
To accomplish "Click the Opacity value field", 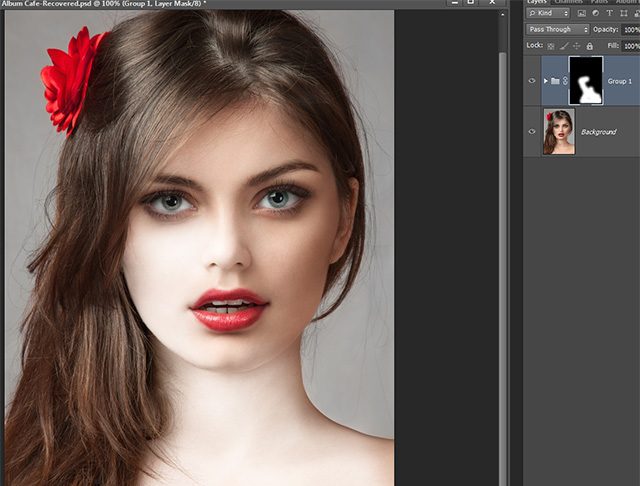I will point(631,30).
